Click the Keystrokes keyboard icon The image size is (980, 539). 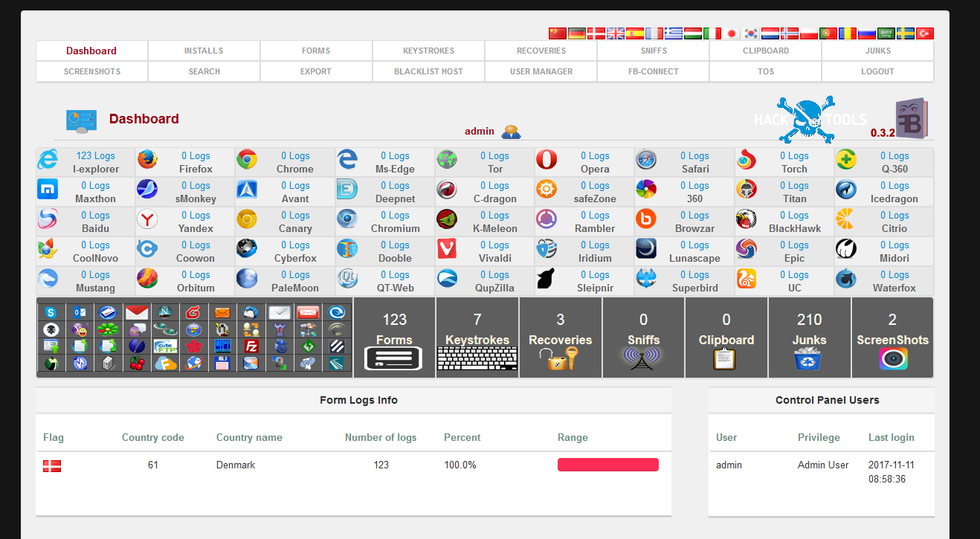tap(477, 359)
